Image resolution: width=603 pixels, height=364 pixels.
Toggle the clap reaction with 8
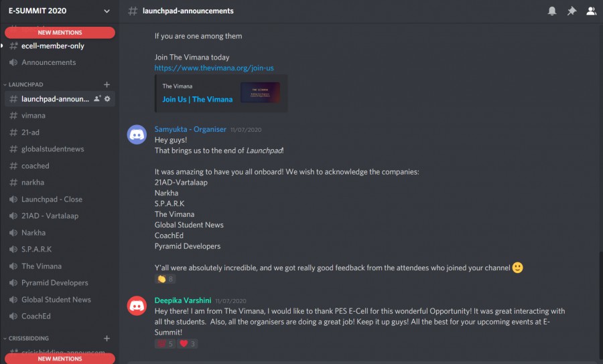coord(165,279)
